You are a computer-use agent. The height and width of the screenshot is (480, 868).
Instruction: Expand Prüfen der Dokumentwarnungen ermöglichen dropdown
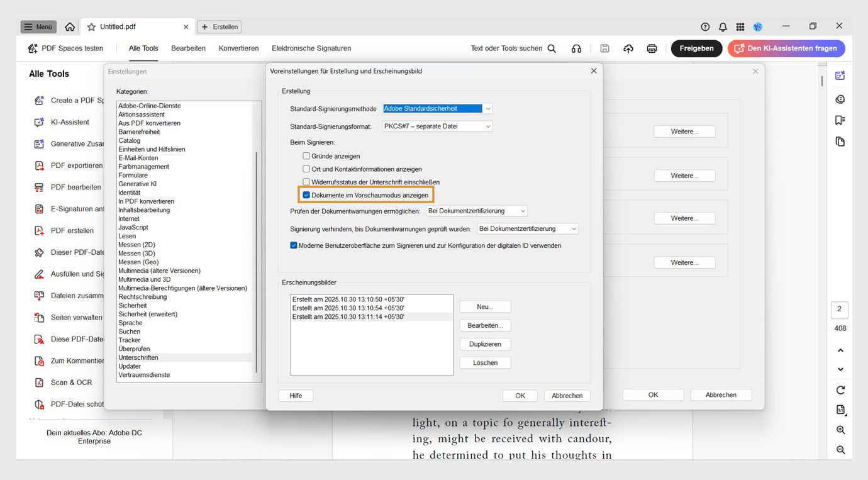(477, 211)
